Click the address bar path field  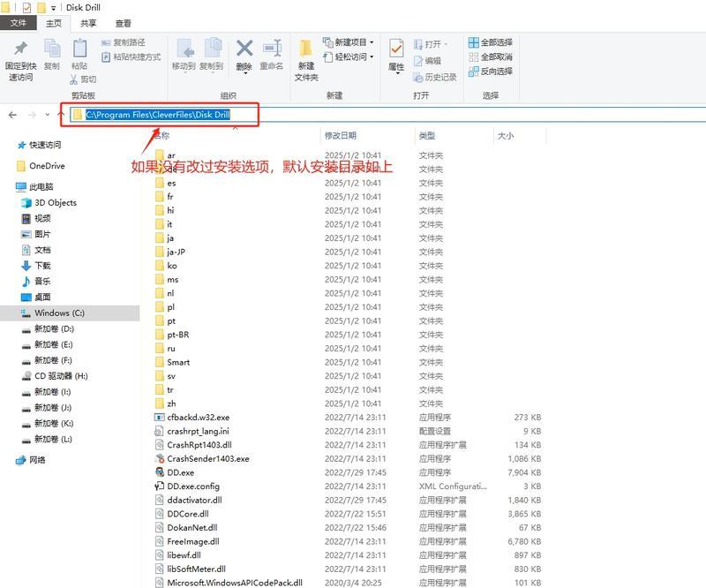coord(387,115)
